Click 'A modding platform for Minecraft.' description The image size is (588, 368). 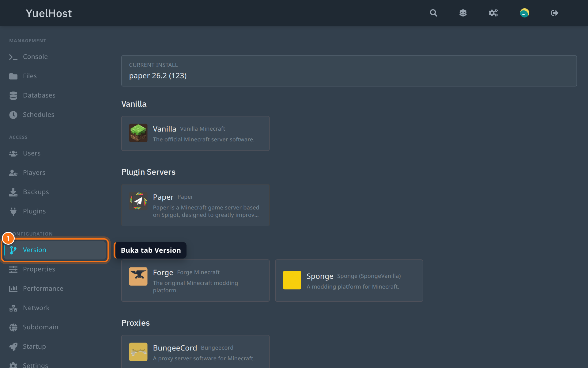pos(353,287)
